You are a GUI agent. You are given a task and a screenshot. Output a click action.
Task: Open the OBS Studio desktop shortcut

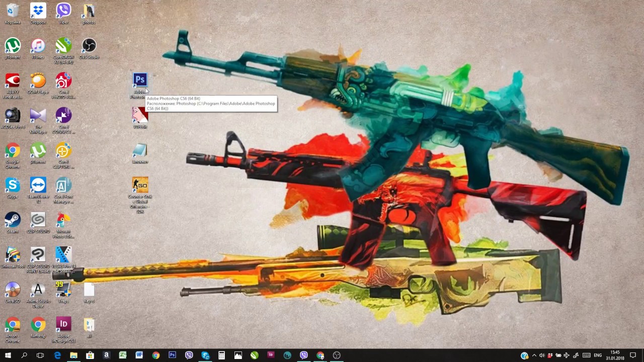89,48
